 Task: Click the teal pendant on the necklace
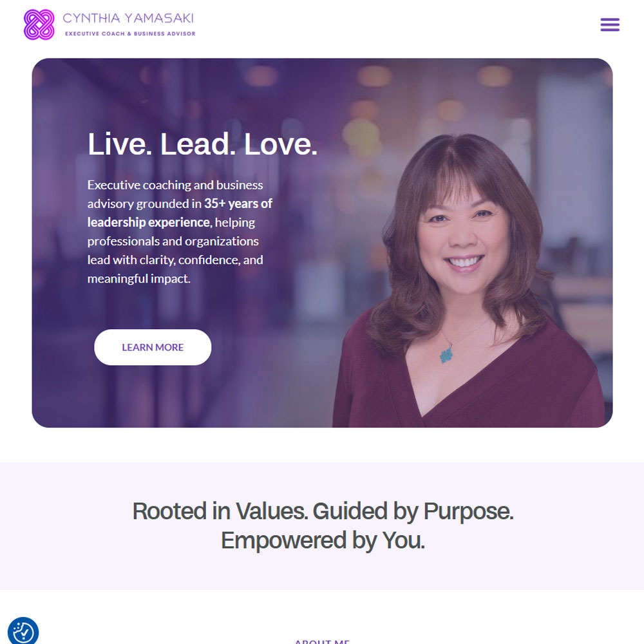tap(446, 355)
